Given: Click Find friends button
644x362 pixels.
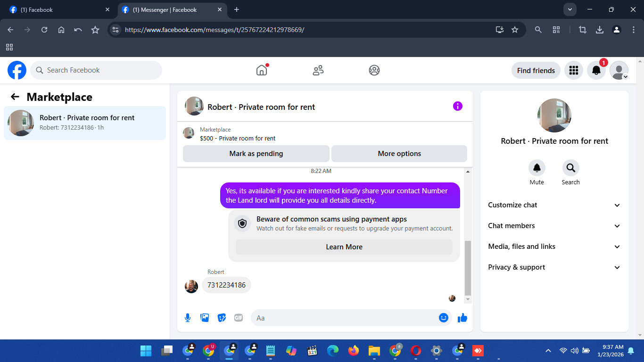Looking at the screenshot, I should [x=536, y=70].
